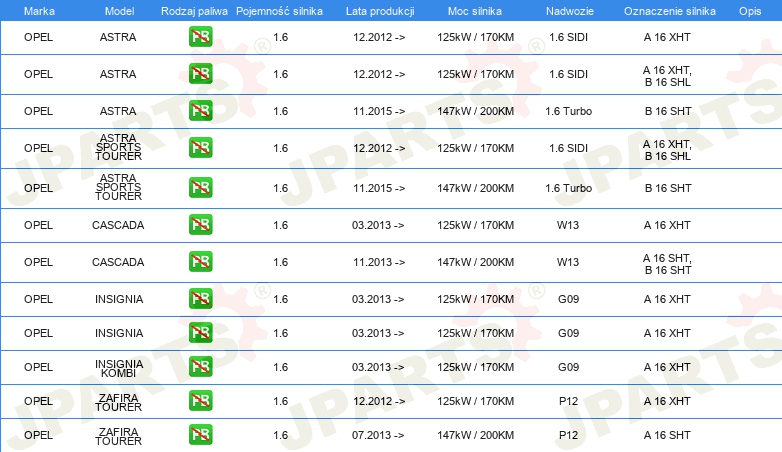Click '03.2013 ->' in CASCADA row
The image size is (782, 452).
378,225
